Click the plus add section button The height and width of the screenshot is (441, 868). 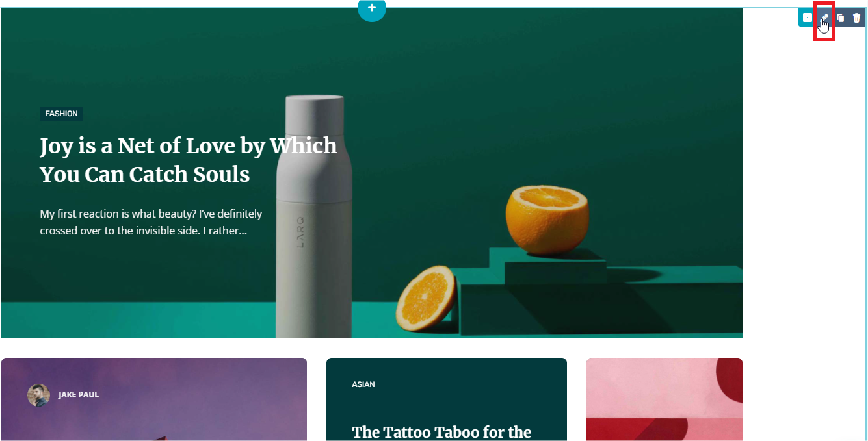[372, 8]
